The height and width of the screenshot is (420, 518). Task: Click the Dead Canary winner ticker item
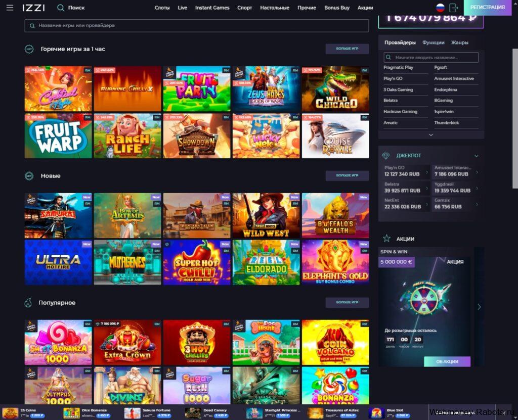point(206,413)
